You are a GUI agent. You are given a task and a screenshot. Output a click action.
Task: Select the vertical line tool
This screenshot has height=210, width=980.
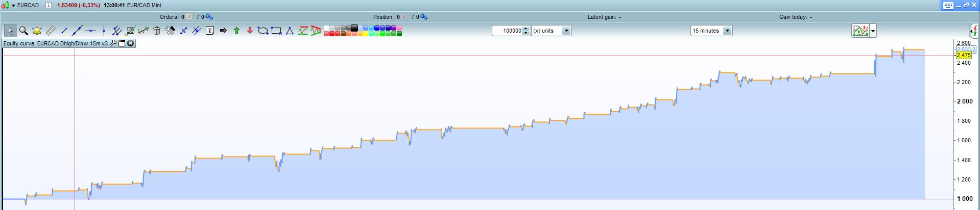coord(104,31)
